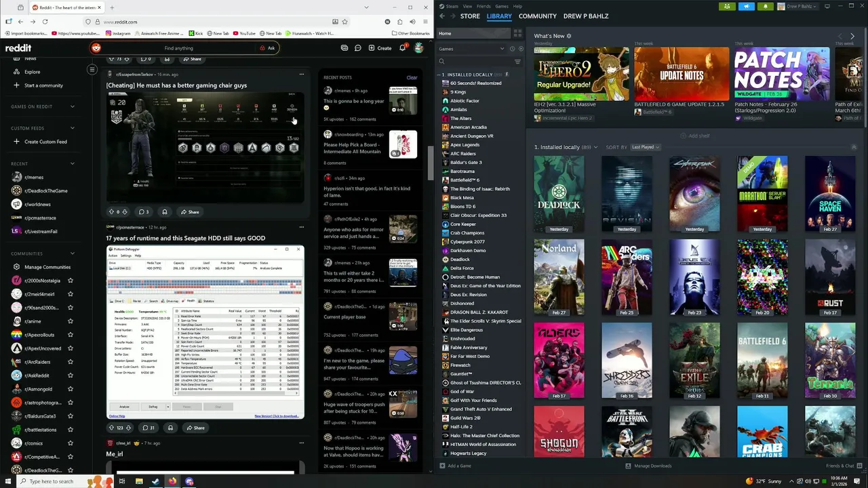Viewport: 868px width, 488px height.
Task: Focus the Reddit 'Find anything' search field
Action: pos(178,48)
